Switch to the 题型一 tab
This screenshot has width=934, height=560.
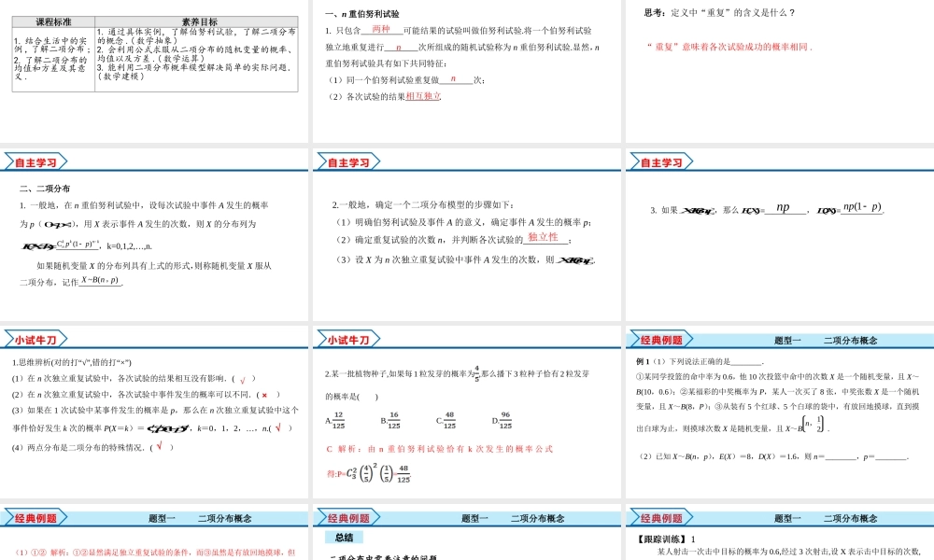tap(789, 339)
